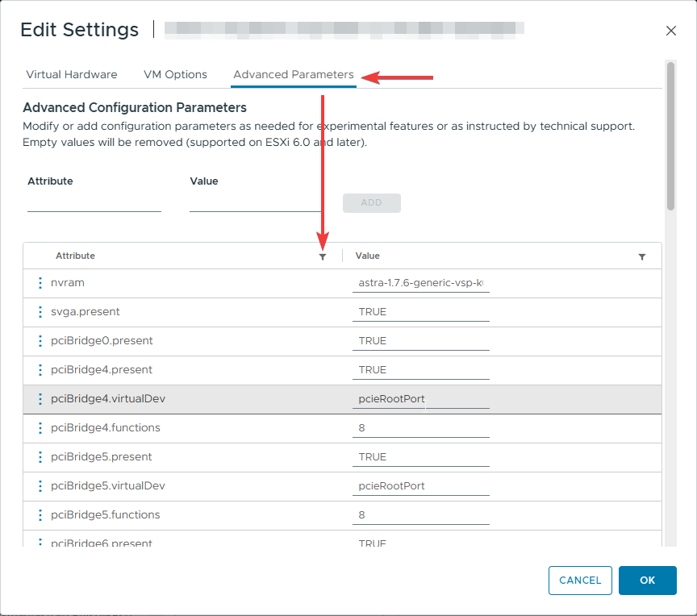Open the filter for the Attribute column
The image size is (697, 616).
323,256
